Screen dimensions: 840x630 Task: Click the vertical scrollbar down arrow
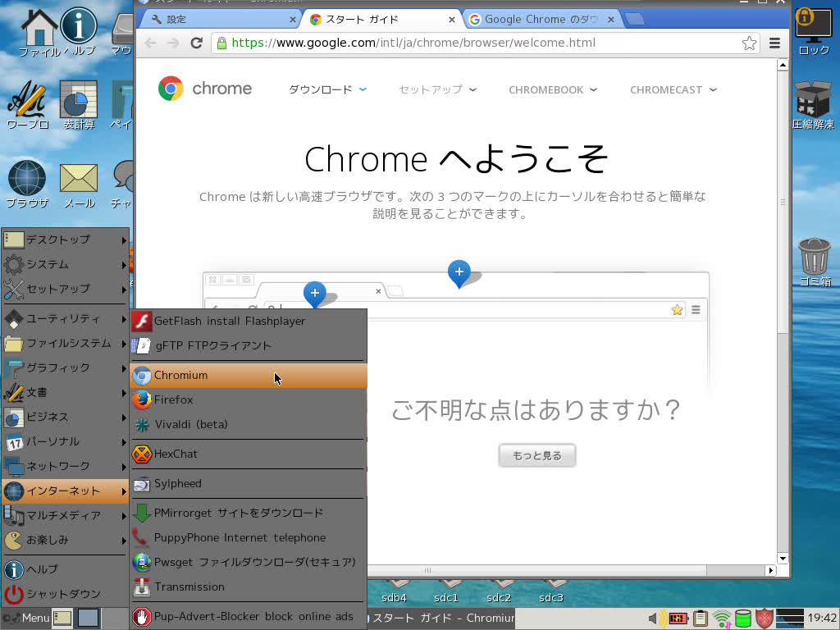(783, 558)
